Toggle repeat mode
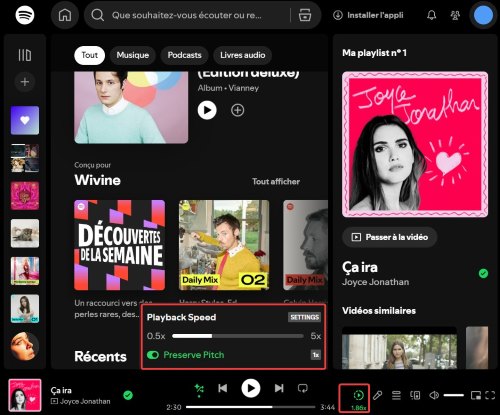500x415 pixels. pos(303,388)
